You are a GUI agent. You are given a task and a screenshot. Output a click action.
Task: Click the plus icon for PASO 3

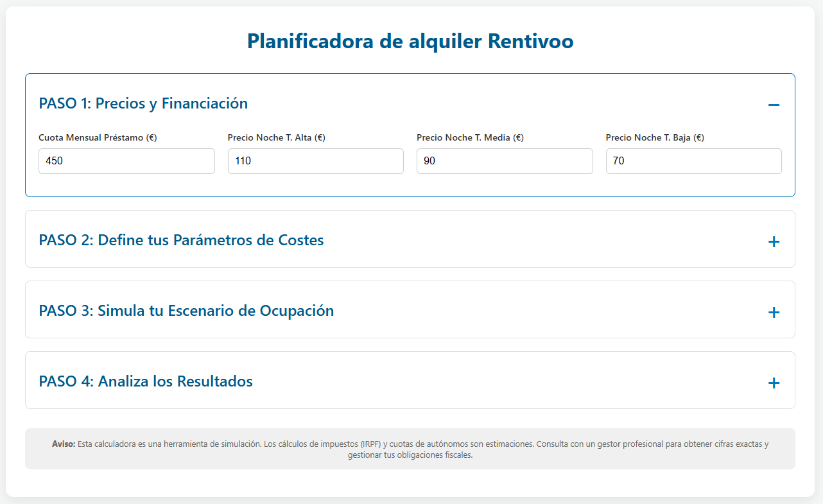tap(774, 312)
